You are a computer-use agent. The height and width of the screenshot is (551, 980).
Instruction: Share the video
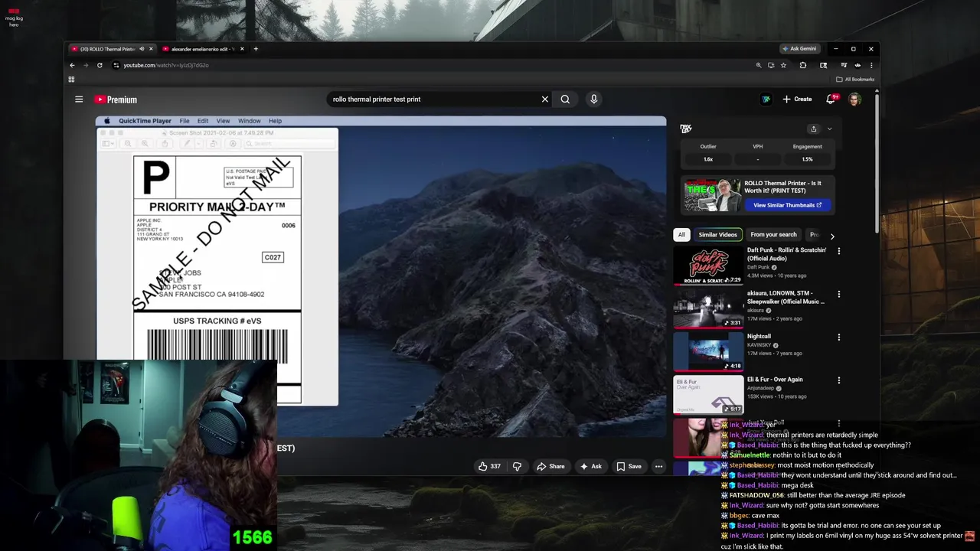pyautogui.click(x=550, y=466)
